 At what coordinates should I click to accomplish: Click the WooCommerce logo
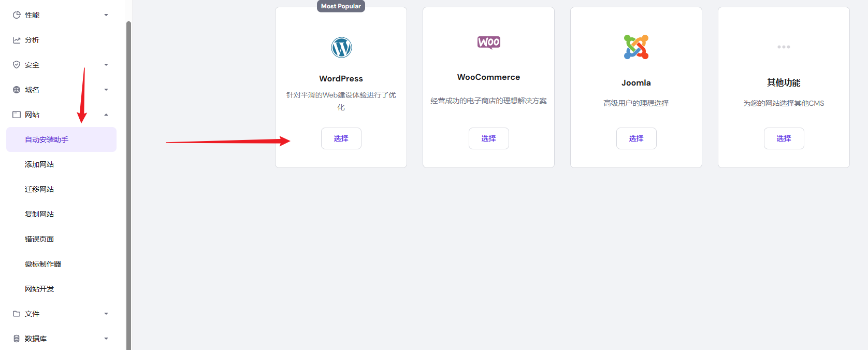click(489, 43)
